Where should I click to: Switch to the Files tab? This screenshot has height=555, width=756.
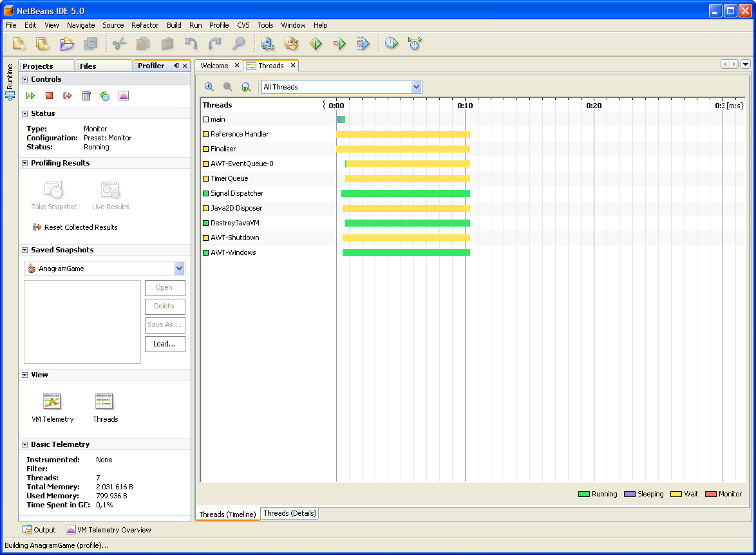[104, 66]
